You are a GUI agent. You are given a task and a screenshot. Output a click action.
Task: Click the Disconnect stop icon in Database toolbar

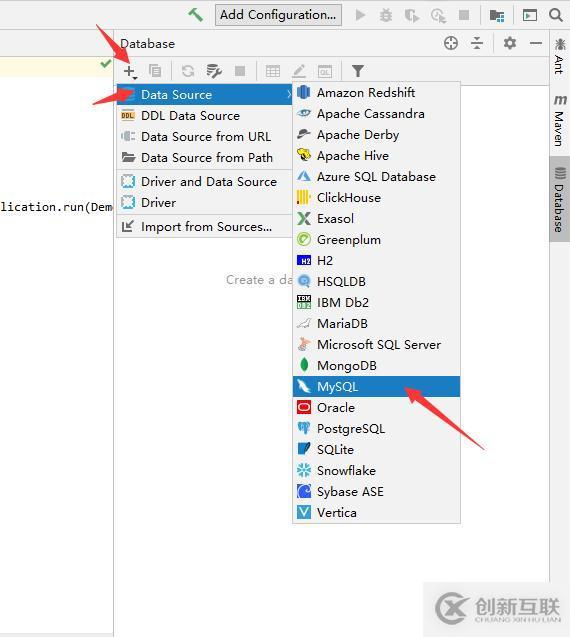pos(240,71)
